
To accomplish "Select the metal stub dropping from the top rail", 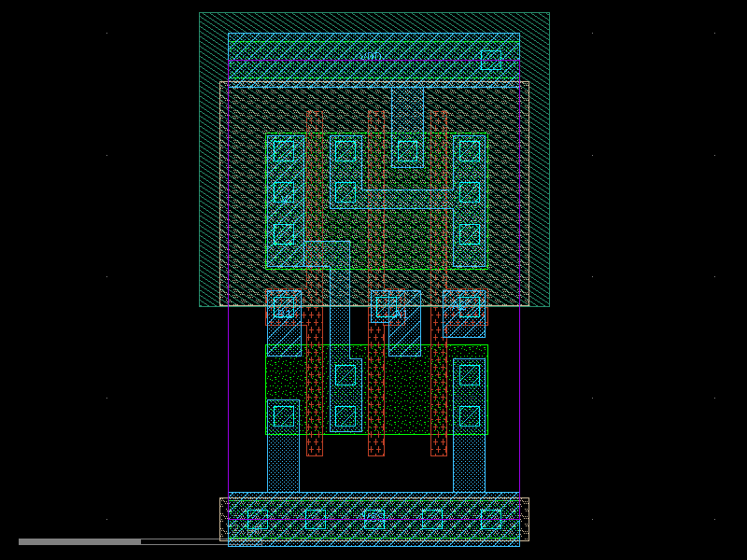I will [x=407, y=127].
